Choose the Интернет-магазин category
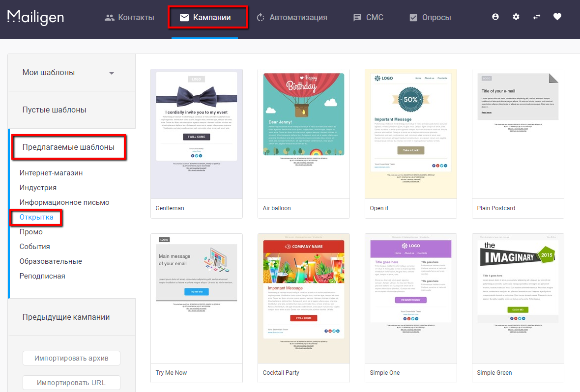This screenshot has height=392, width=580. point(51,173)
